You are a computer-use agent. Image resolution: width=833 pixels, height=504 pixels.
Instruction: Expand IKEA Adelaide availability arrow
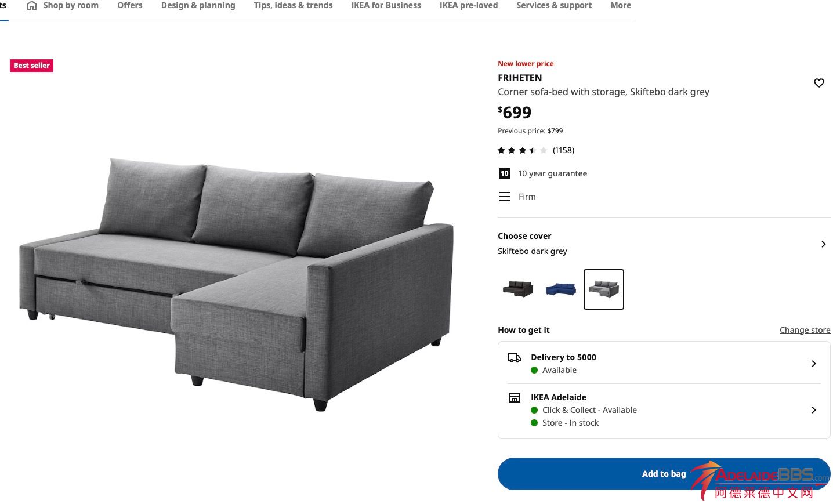(x=814, y=410)
